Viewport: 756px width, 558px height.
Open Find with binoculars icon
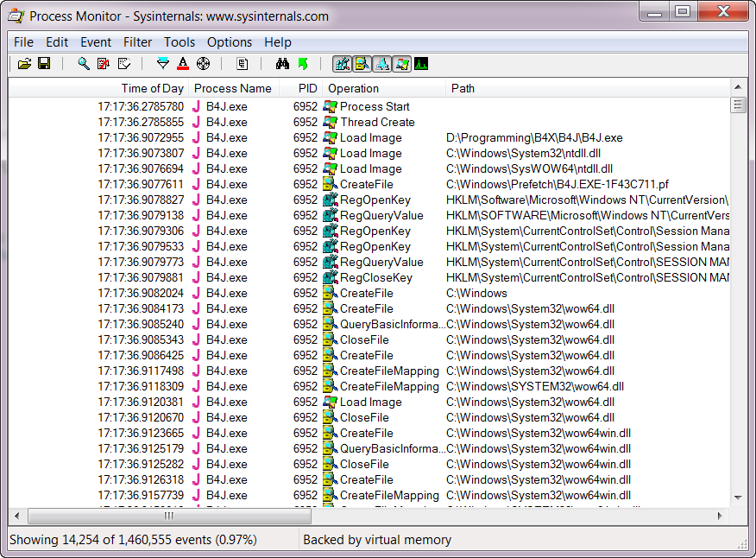(282, 64)
